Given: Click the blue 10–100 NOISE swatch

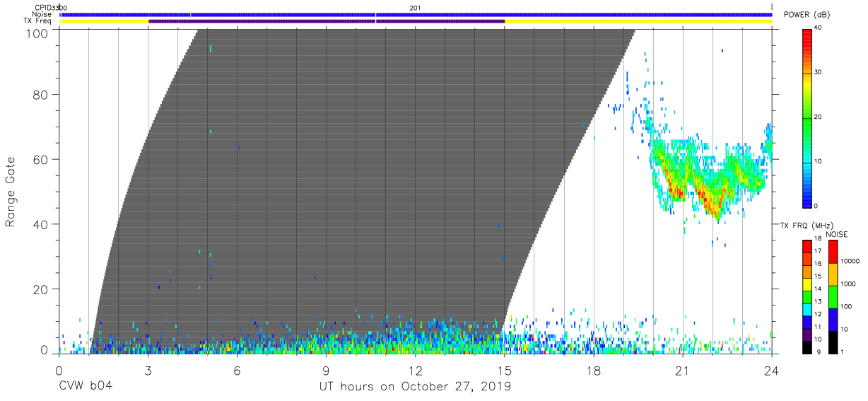Looking at the screenshot, I should (x=833, y=320).
